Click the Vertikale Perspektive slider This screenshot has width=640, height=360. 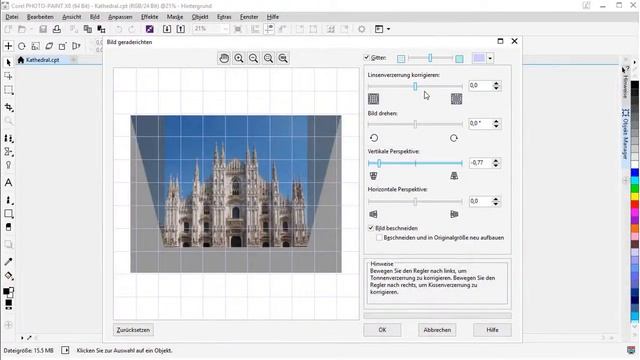click(x=415, y=163)
